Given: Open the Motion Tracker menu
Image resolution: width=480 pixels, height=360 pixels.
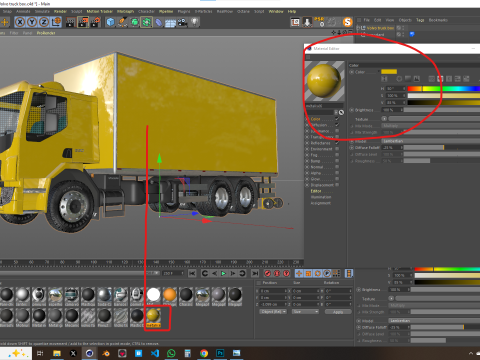Looking at the screenshot, I should (100, 11).
